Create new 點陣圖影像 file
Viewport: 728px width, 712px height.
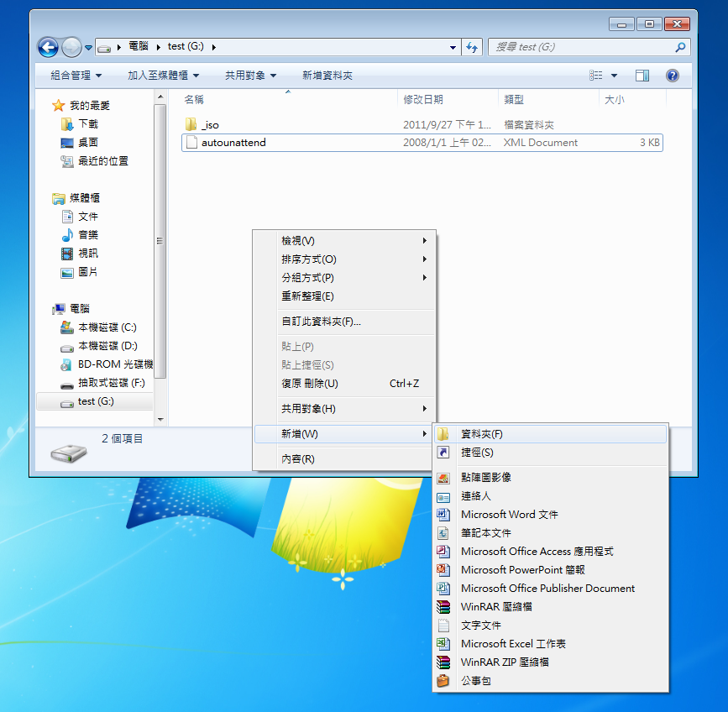click(551, 477)
